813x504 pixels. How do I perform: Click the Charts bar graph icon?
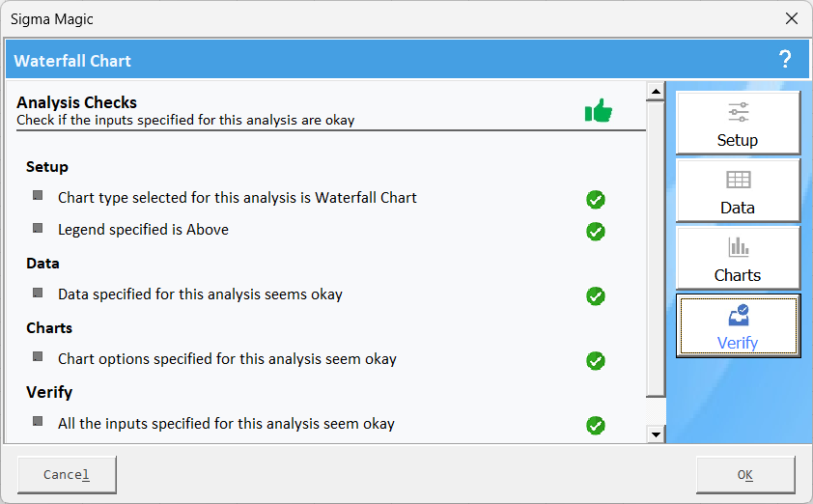click(738, 247)
